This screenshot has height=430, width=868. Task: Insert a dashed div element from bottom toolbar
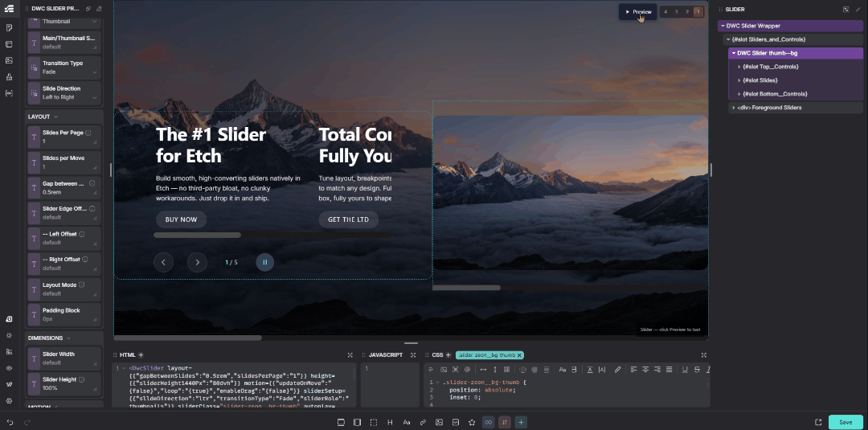pyautogui.click(x=374, y=422)
